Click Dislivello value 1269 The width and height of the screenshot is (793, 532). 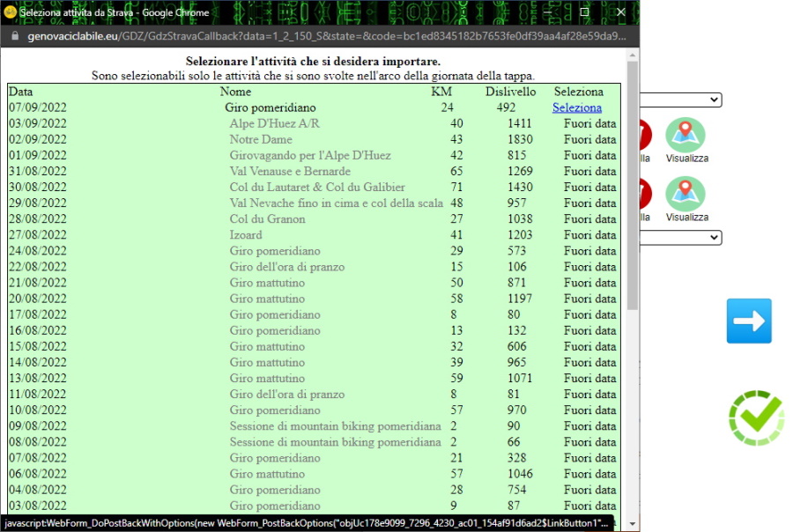(520, 171)
